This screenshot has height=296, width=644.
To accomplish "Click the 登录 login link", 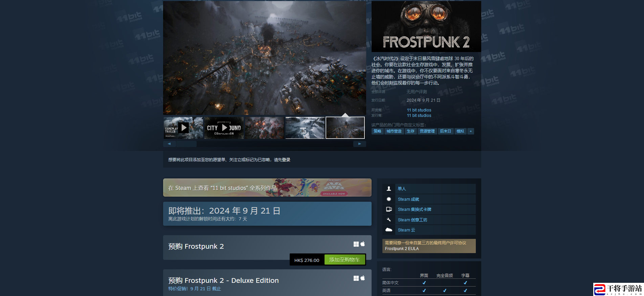I will pos(286,160).
